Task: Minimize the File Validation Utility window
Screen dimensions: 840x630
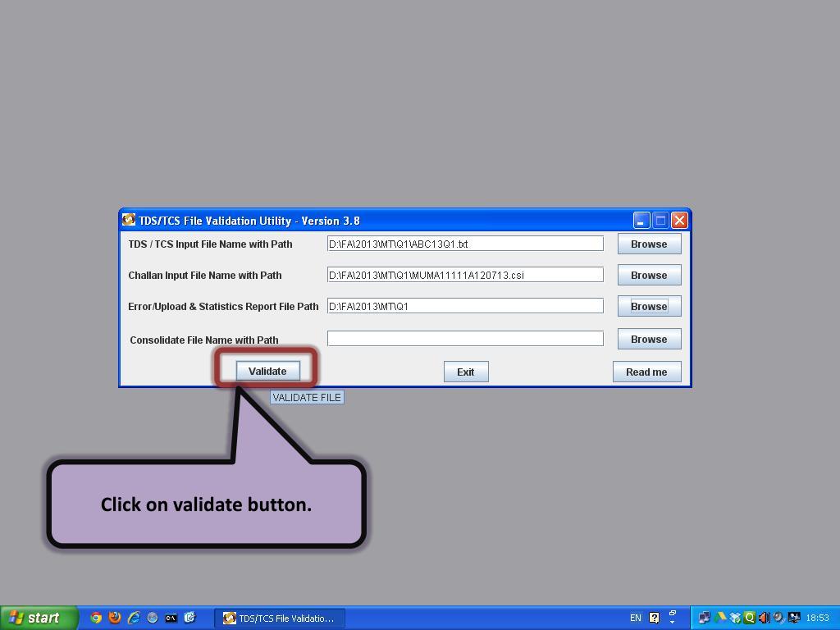Action: (641, 220)
